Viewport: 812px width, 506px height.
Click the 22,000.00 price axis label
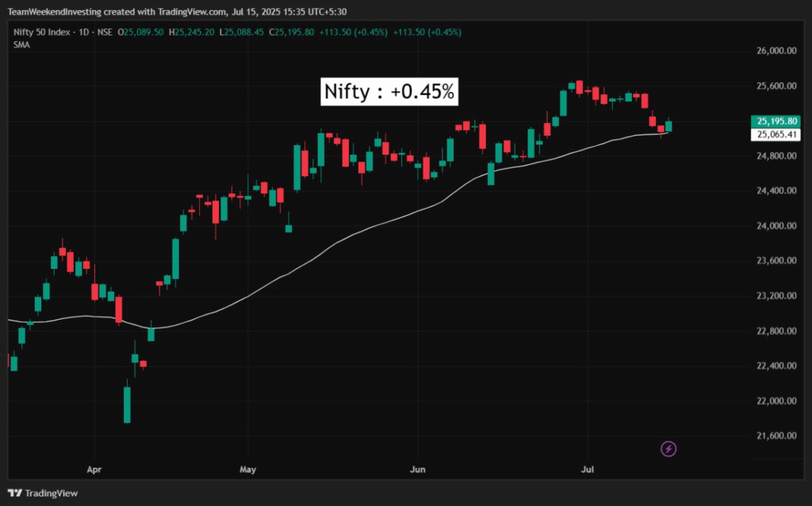776,401
